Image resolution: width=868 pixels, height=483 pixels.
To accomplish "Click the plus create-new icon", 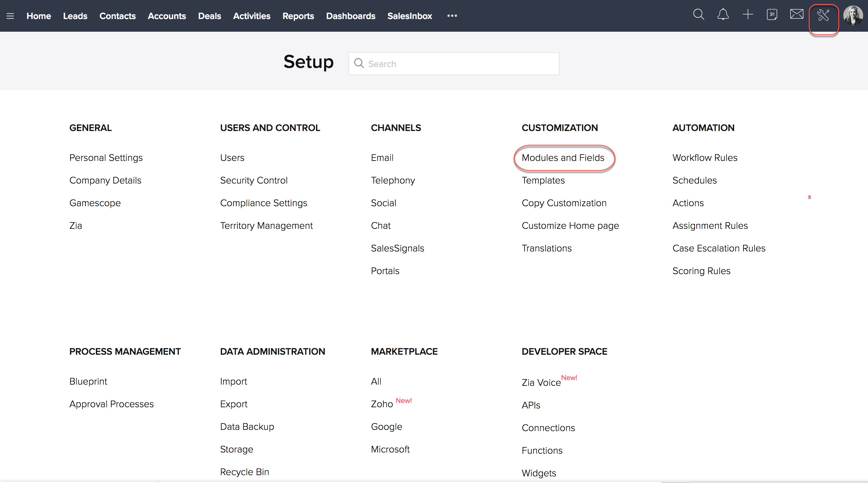I will (747, 14).
